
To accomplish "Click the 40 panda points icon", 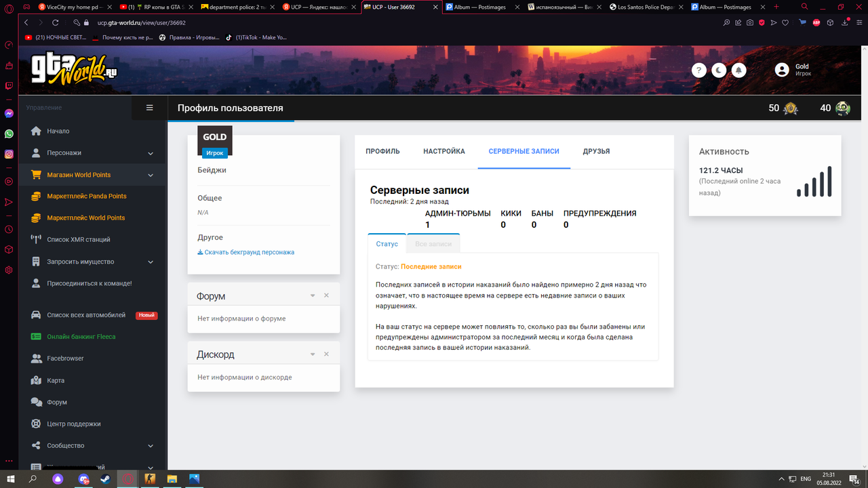I will [x=843, y=108].
